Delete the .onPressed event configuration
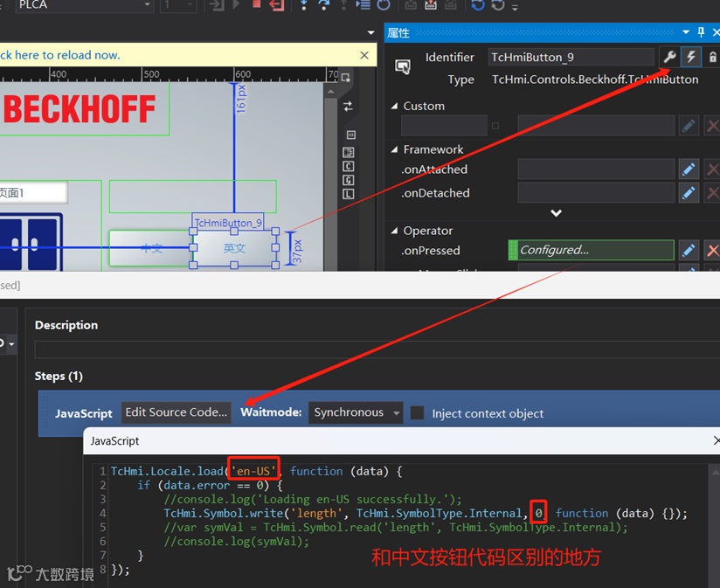Screen dimensions: 720x588 coord(712,251)
